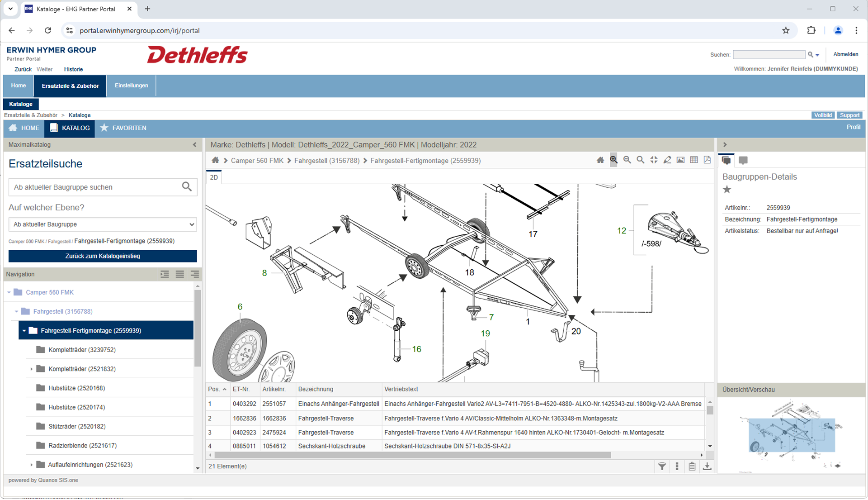Click the Abmelden link
This screenshot has width=868, height=500.
point(845,54)
